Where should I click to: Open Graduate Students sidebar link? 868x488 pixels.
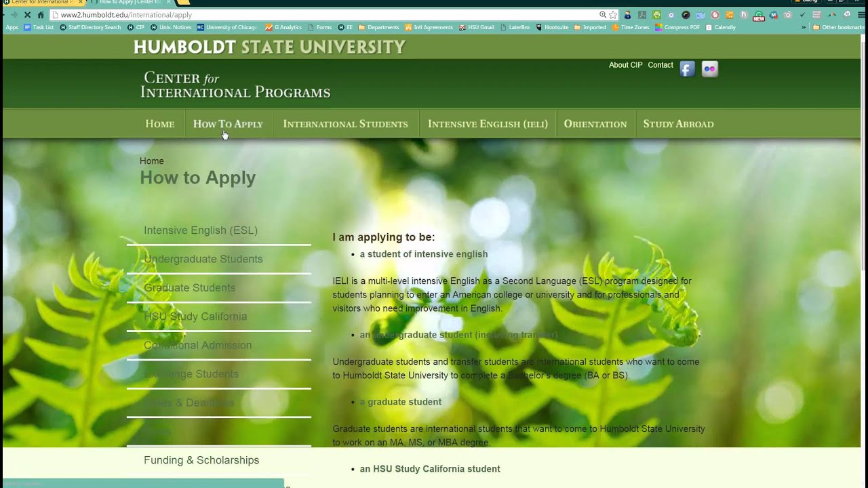[x=190, y=288]
